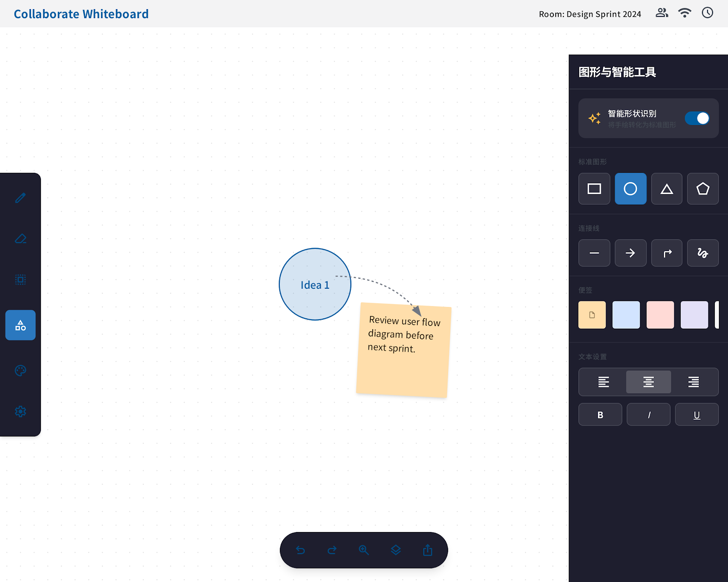The height and width of the screenshot is (582, 728).
Task: Choose the elbow arrow connector
Action: 667,253
